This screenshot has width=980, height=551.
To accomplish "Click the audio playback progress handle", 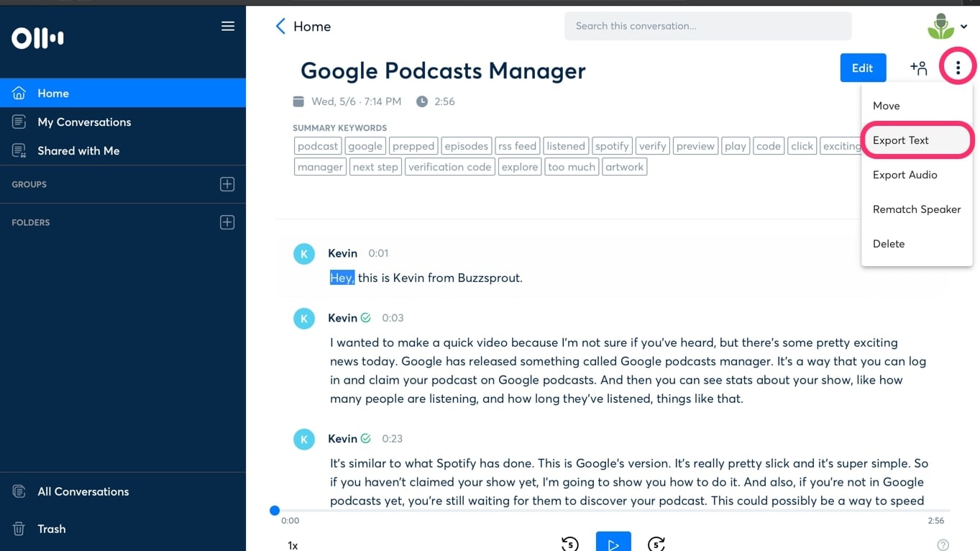I will coord(275,511).
